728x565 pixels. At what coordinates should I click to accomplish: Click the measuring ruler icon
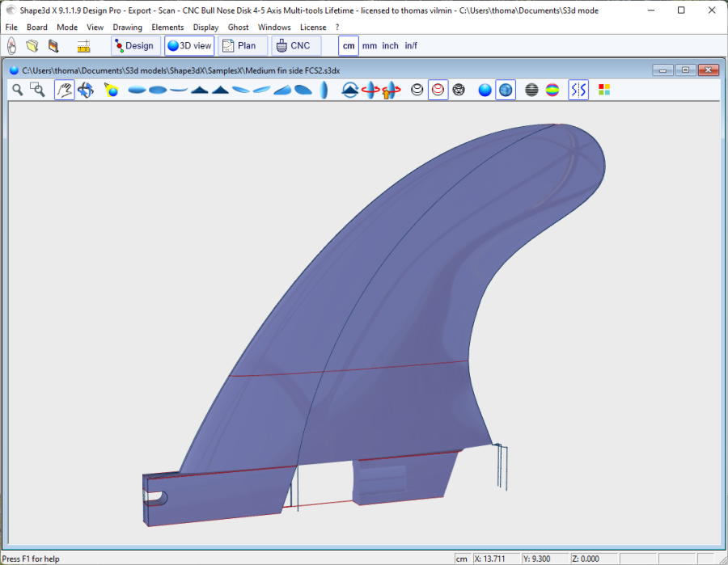tap(83, 46)
